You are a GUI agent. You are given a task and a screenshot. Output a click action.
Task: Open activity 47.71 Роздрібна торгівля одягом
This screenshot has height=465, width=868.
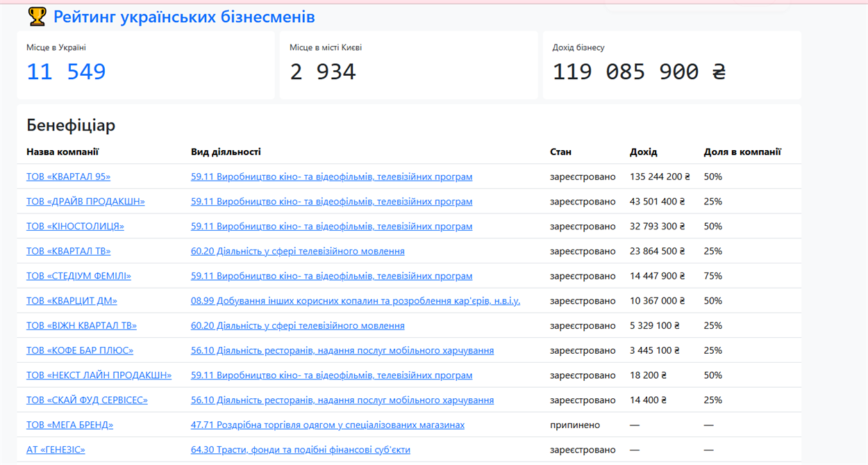[x=328, y=425]
